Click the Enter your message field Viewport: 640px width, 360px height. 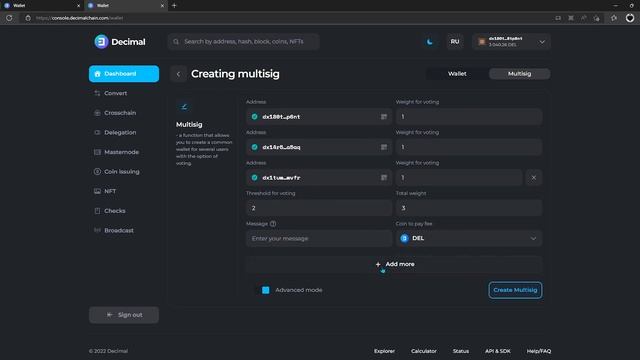319,238
